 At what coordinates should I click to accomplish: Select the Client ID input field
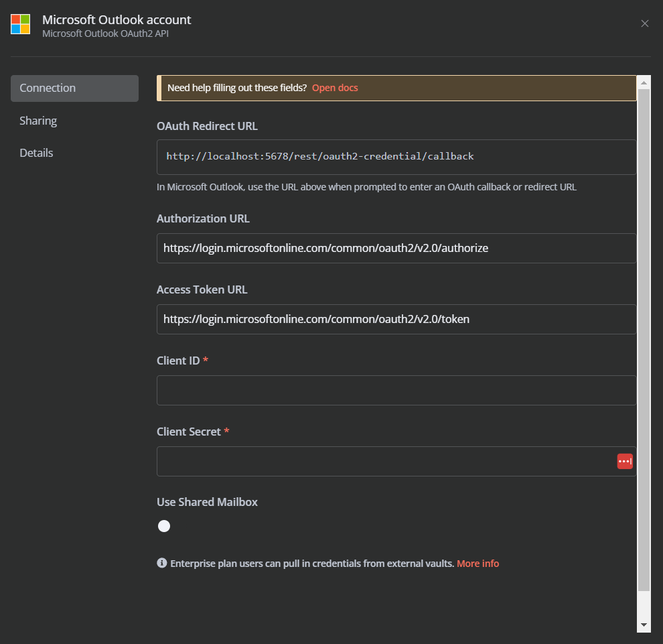click(x=396, y=390)
